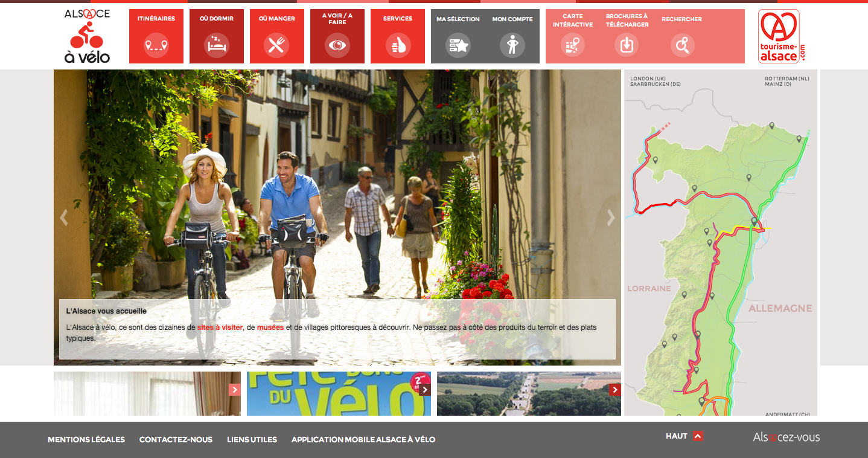This screenshot has height=458, width=868.
Task: Open the Alsacez-vous logo in footer
Action: (x=787, y=437)
